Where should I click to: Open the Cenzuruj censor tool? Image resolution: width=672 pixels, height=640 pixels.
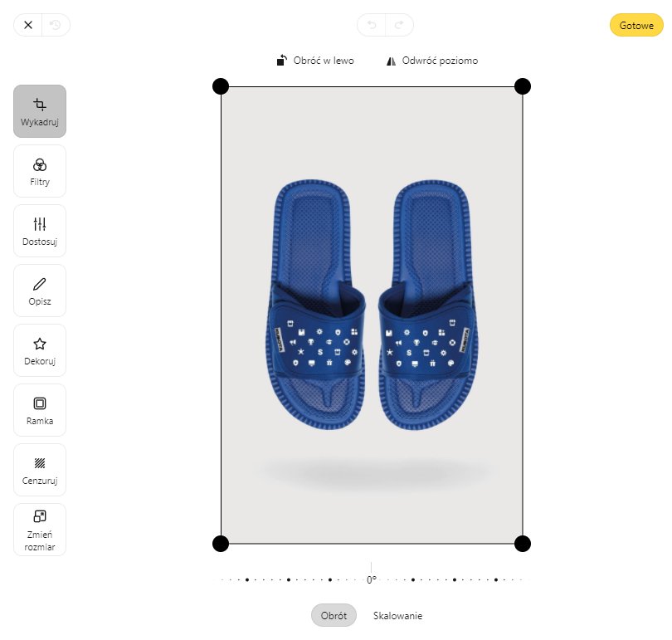pos(40,471)
